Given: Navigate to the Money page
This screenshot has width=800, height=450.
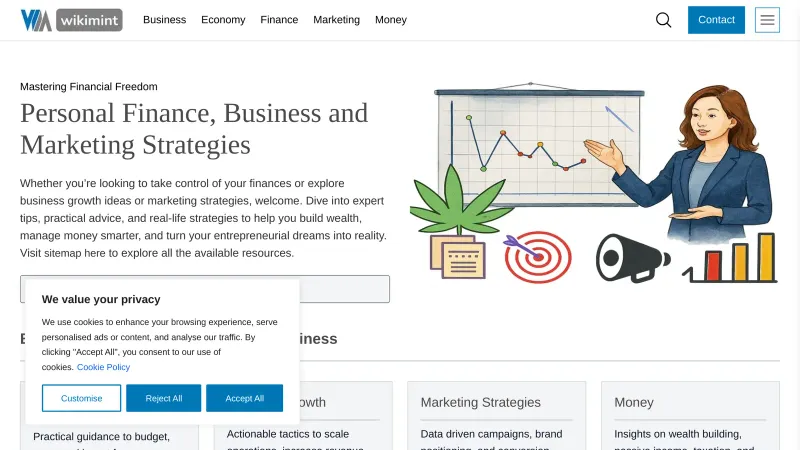Looking at the screenshot, I should coord(391,20).
